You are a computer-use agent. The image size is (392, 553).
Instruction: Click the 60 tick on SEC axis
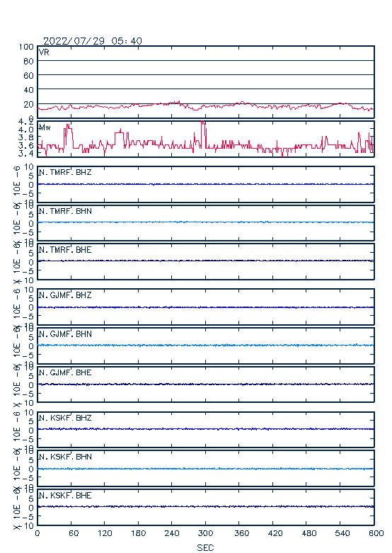click(x=74, y=533)
